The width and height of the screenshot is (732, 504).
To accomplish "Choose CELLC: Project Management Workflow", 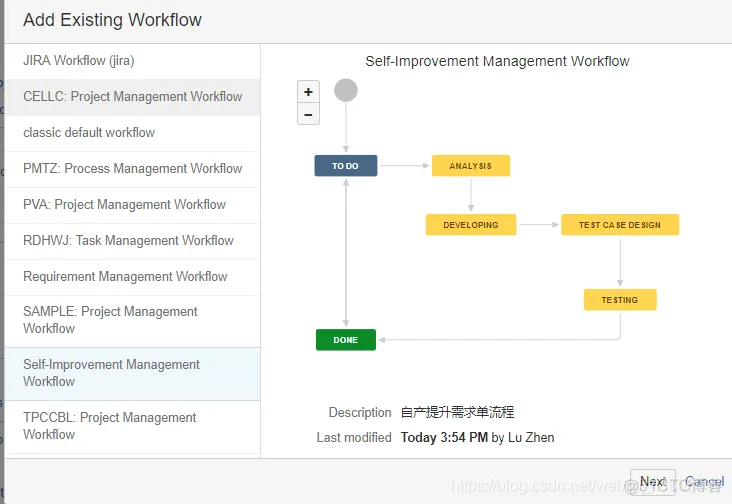I will coord(133,97).
